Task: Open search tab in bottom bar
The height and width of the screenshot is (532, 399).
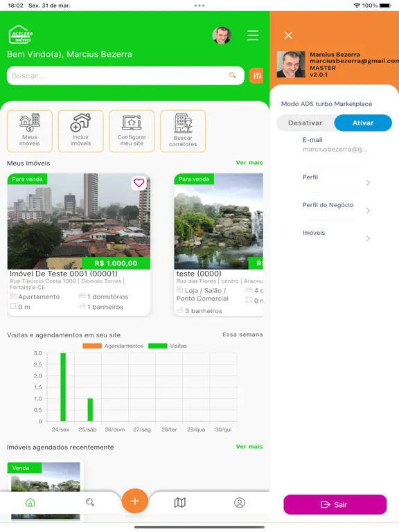Action: (x=90, y=502)
